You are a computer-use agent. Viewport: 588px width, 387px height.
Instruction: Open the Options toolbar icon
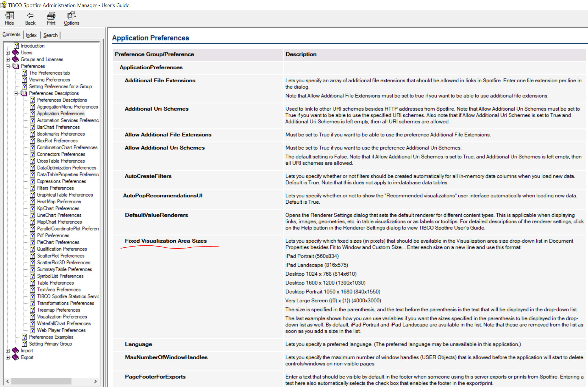tap(71, 16)
